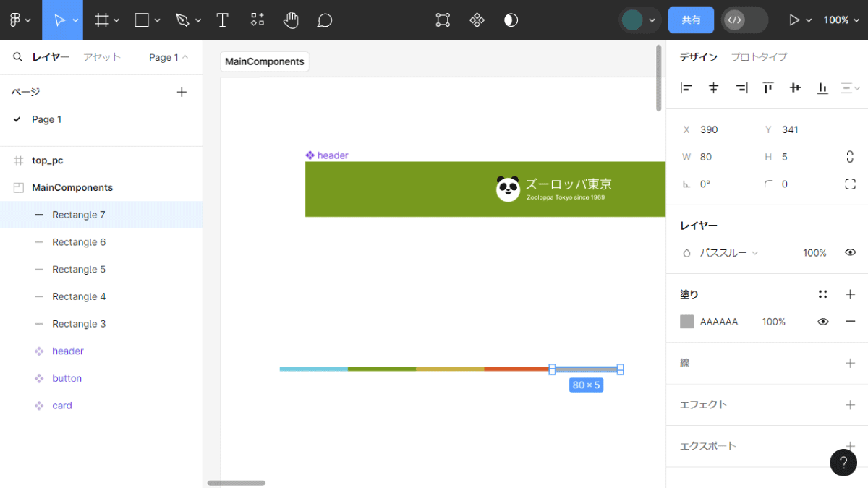Select the Text tool
868x488 pixels.
click(x=223, y=20)
